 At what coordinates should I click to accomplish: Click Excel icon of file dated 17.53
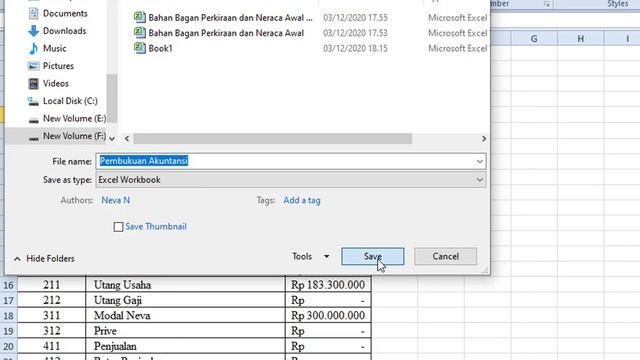click(x=140, y=33)
